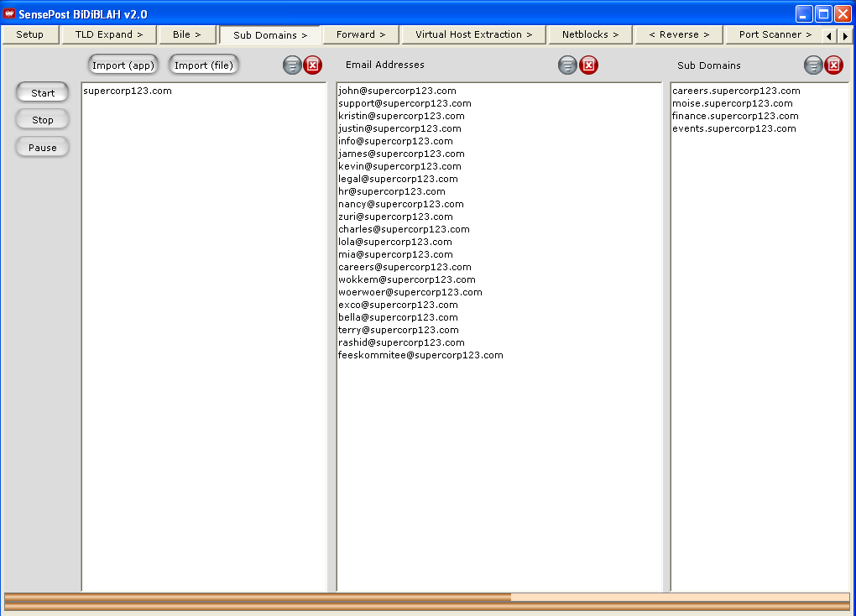
Task: Open the Setup tab
Action: coord(30,35)
